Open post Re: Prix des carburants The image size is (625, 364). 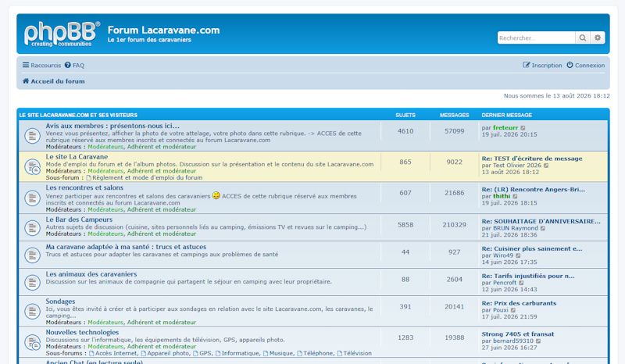pos(519,303)
